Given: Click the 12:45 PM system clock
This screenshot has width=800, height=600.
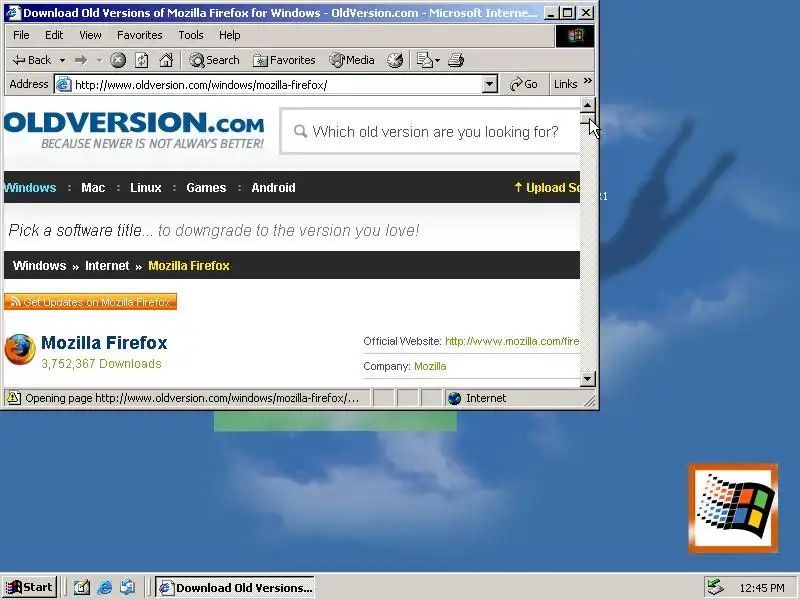Looking at the screenshot, I should [762, 588].
